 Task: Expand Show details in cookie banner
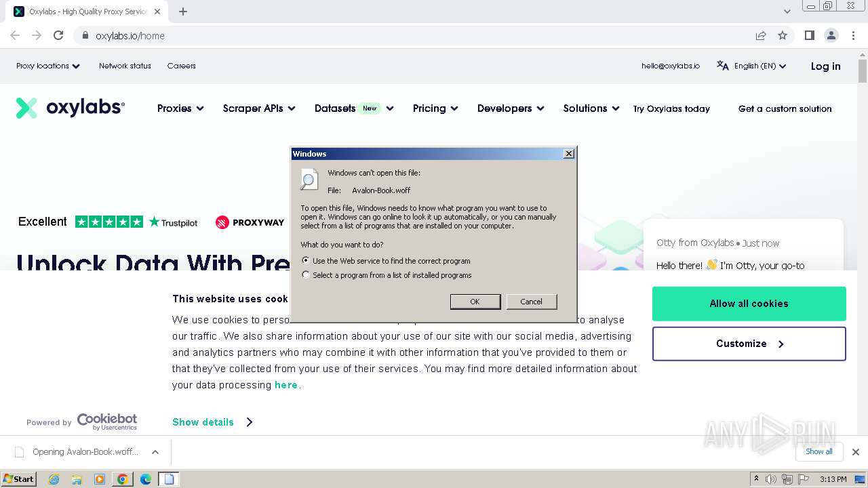[x=212, y=422]
